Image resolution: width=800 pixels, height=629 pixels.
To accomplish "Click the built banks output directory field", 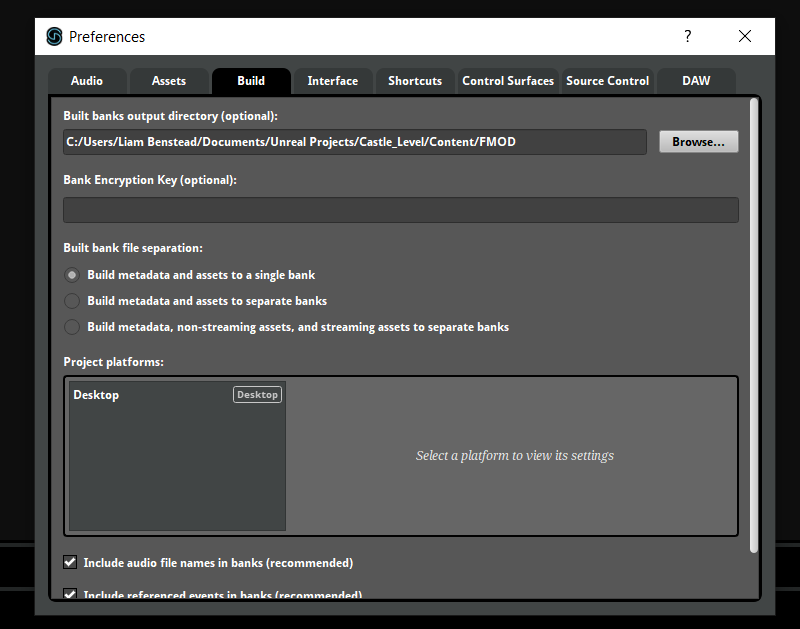I will point(355,142).
